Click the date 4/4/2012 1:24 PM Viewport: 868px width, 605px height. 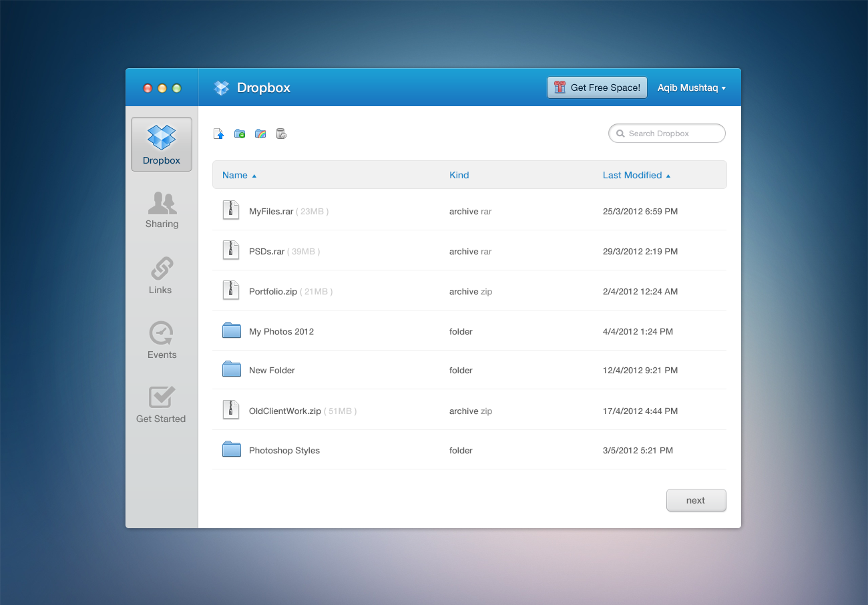[x=638, y=332]
